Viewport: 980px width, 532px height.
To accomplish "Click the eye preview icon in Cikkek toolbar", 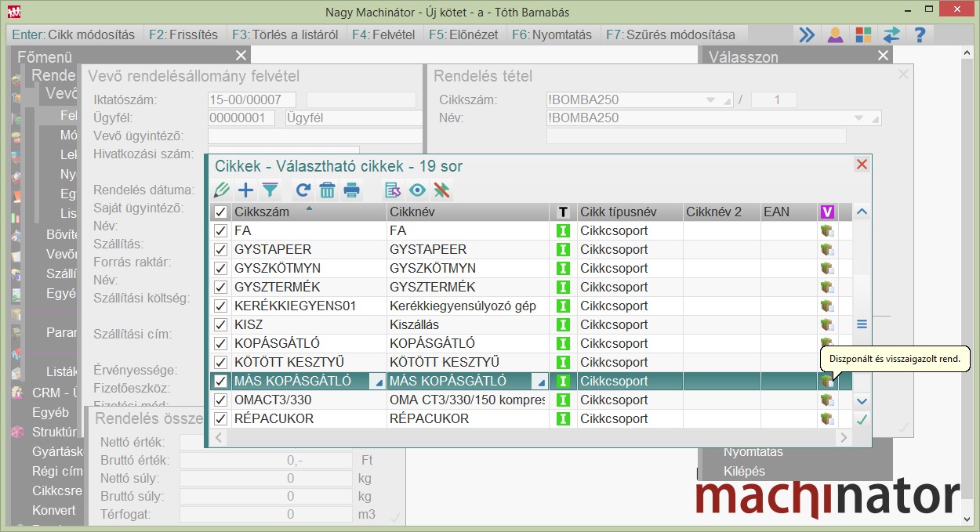I will coord(417,190).
